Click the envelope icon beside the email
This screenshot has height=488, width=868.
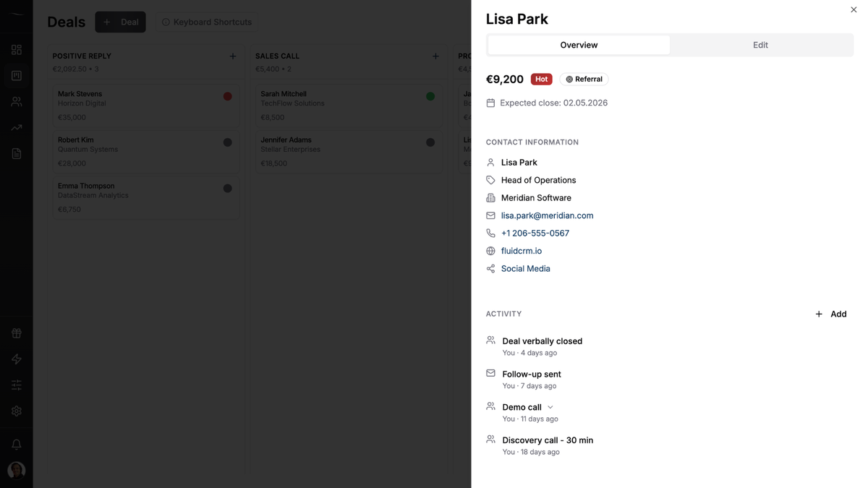(x=490, y=215)
